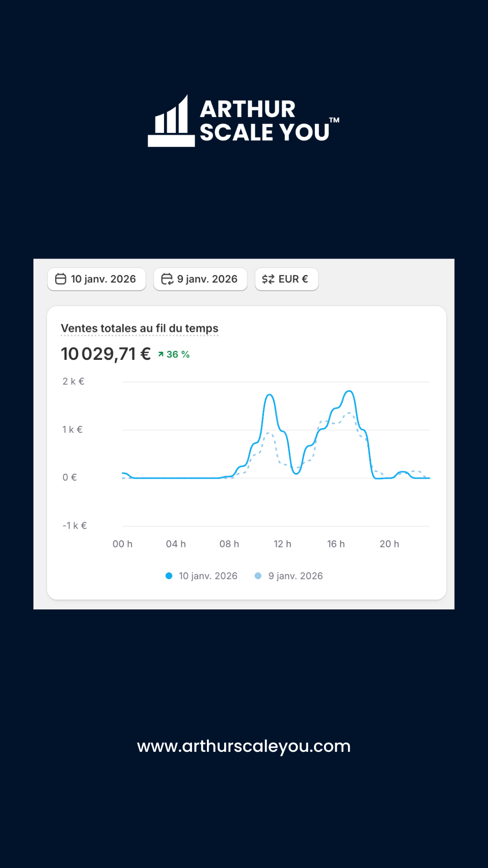The image size is (488, 868).
Task: Click the 2 k € axis label
Action: pyautogui.click(x=74, y=382)
